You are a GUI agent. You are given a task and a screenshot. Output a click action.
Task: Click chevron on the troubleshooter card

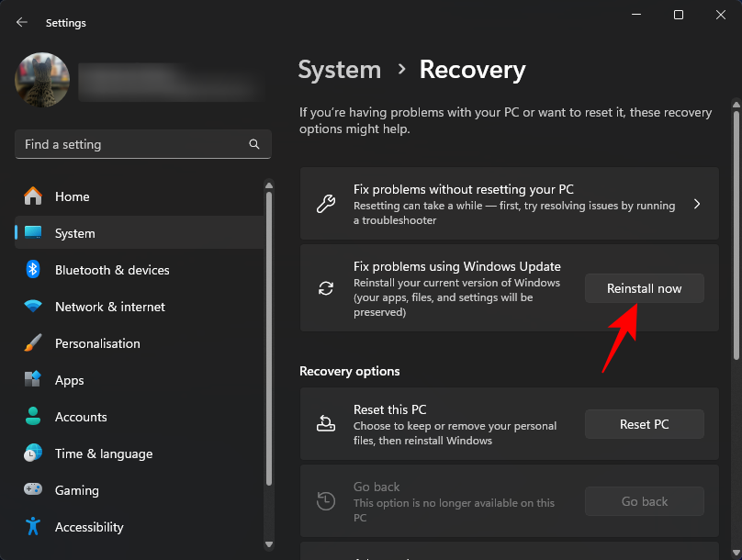point(697,204)
